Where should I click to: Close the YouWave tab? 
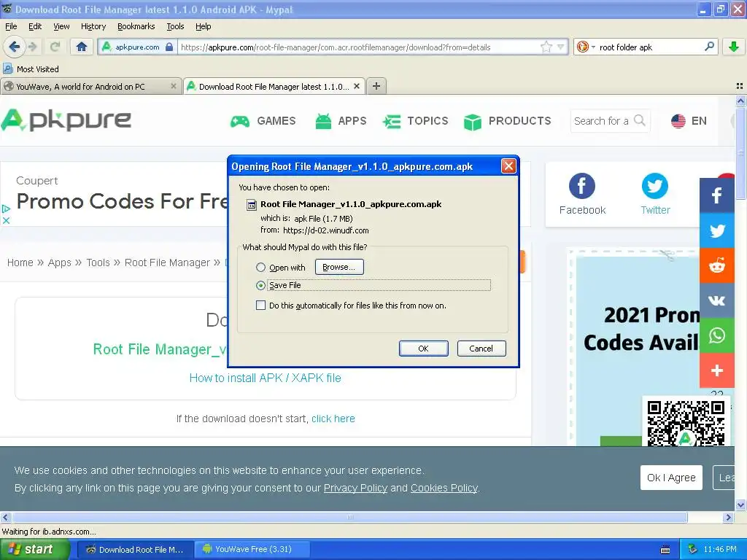(x=174, y=86)
